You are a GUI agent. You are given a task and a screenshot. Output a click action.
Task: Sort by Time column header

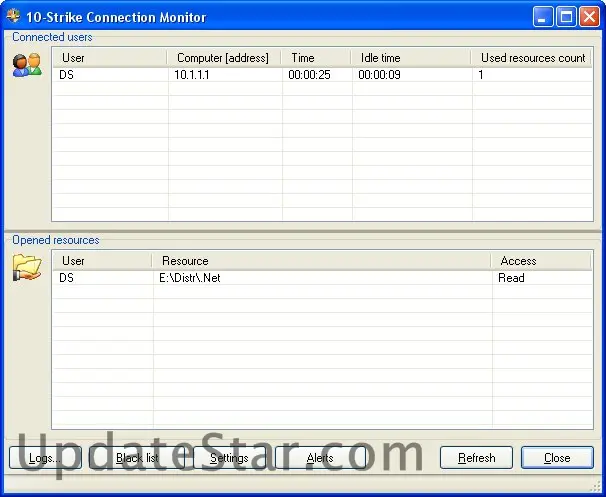click(x=316, y=58)
